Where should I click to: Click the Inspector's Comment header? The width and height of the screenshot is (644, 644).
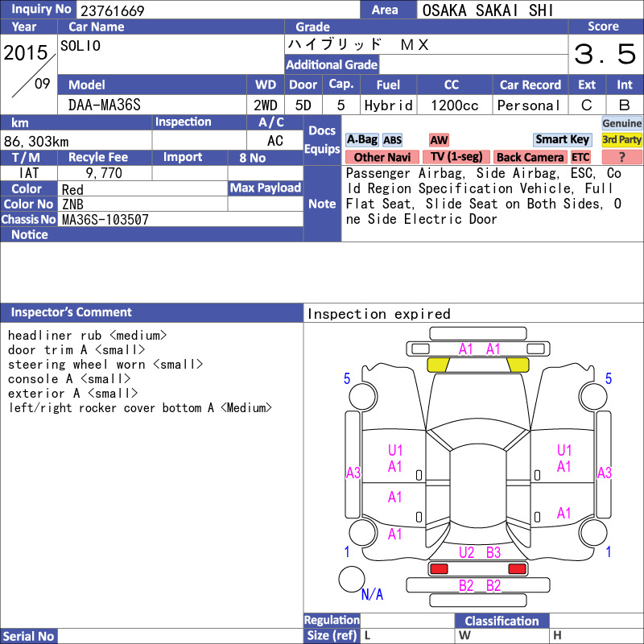tap(71, 312)
